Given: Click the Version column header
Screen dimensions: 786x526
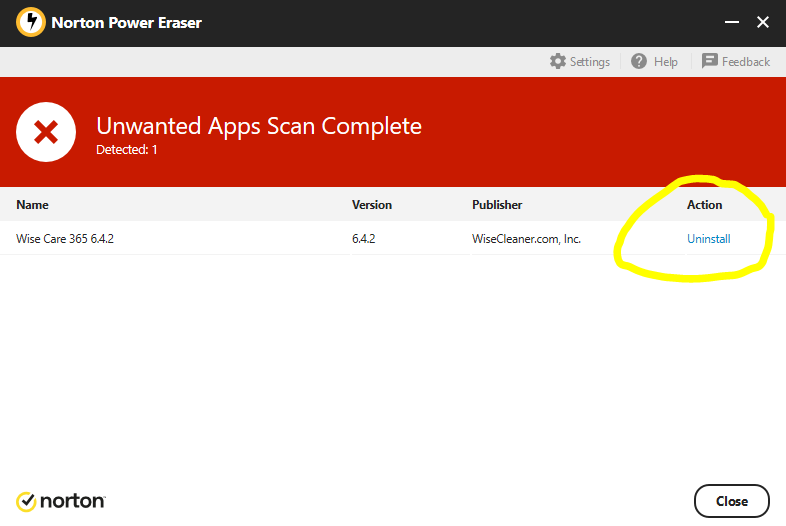Looking at the screenshot, I should 371,205.
